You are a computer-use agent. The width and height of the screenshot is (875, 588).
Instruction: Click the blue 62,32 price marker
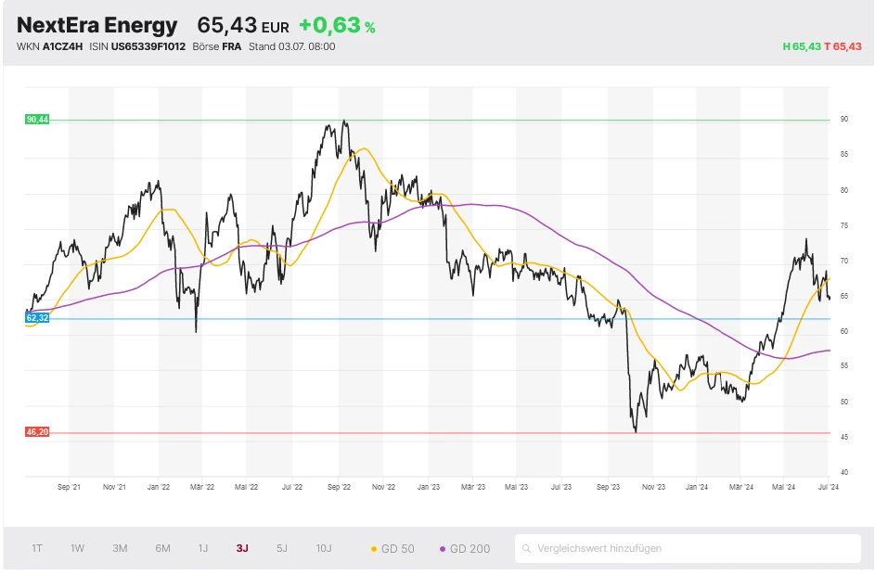coord(37,318)
